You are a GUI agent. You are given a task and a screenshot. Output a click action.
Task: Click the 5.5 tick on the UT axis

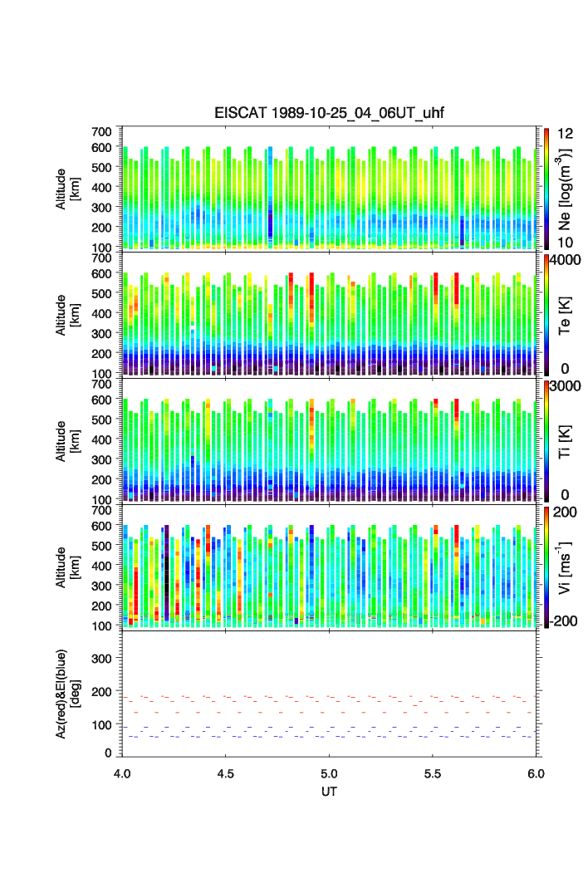[434, 773]
